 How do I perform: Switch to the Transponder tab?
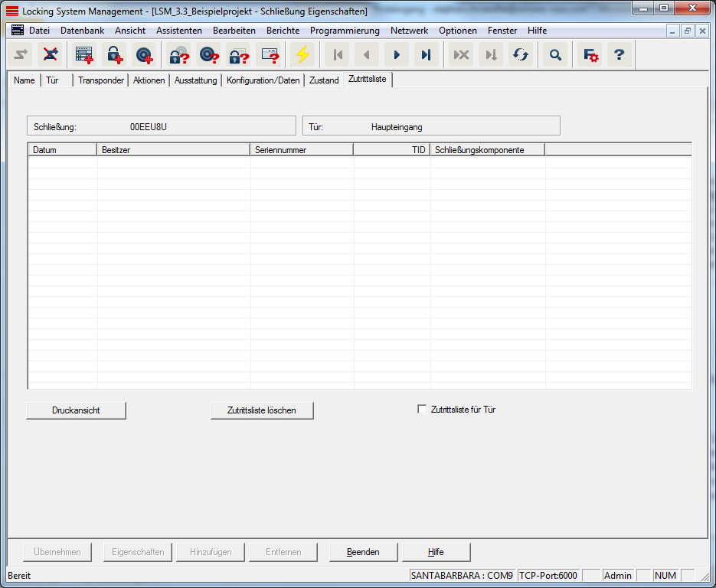[101, 80]
